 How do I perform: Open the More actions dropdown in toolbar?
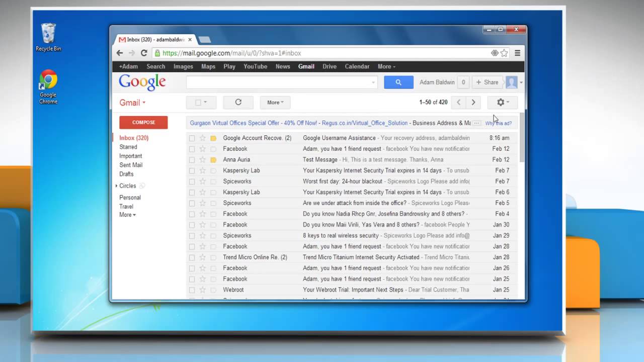point(275,102)
